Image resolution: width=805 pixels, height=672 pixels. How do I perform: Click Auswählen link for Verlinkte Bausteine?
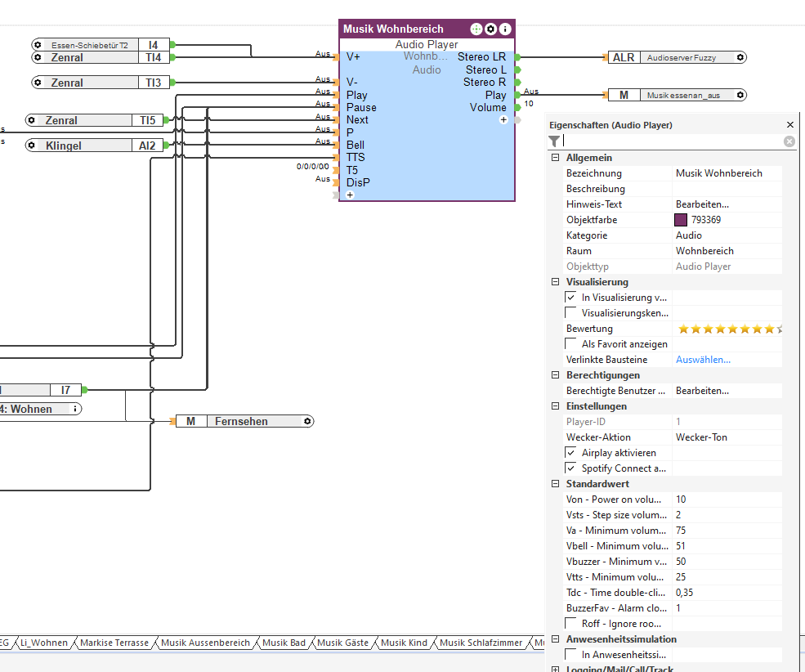click(703, 360)
